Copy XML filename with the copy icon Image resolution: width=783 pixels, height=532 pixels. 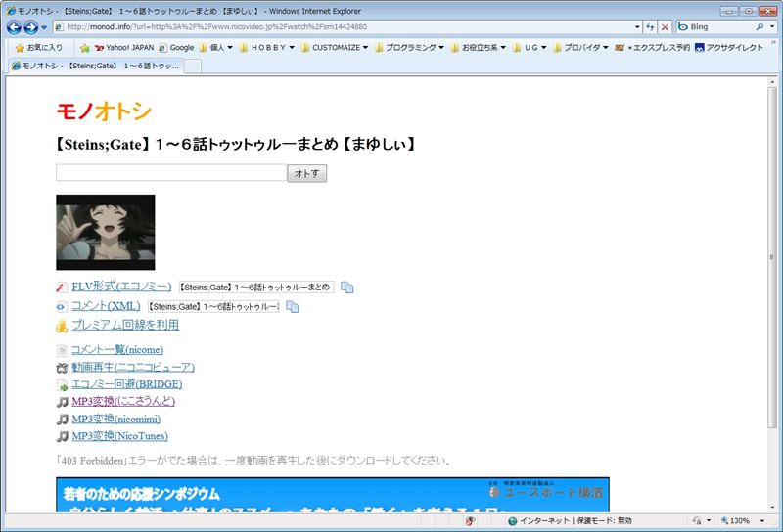pos(293,307)
